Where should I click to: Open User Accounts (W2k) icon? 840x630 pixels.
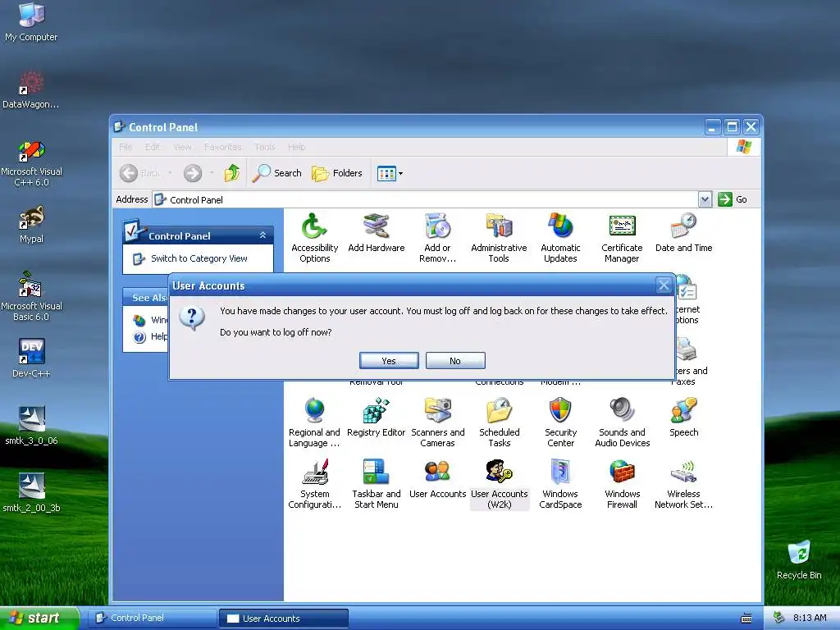(x=500, y=484)
